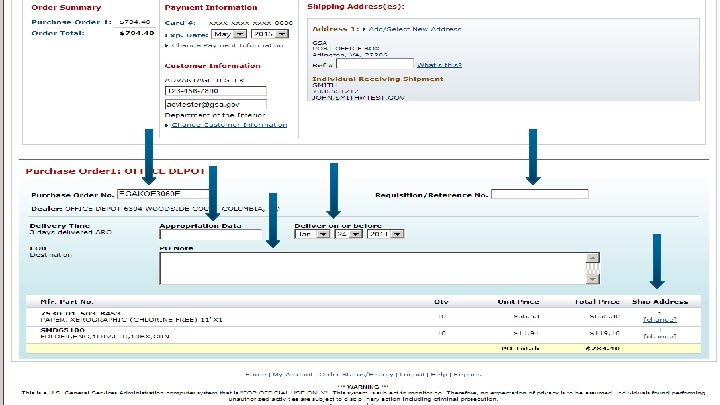Image resolution: width=720 pixels, height=405 pixels.
Task: Click the Ship Address column header
Action: tap(660, 302)
